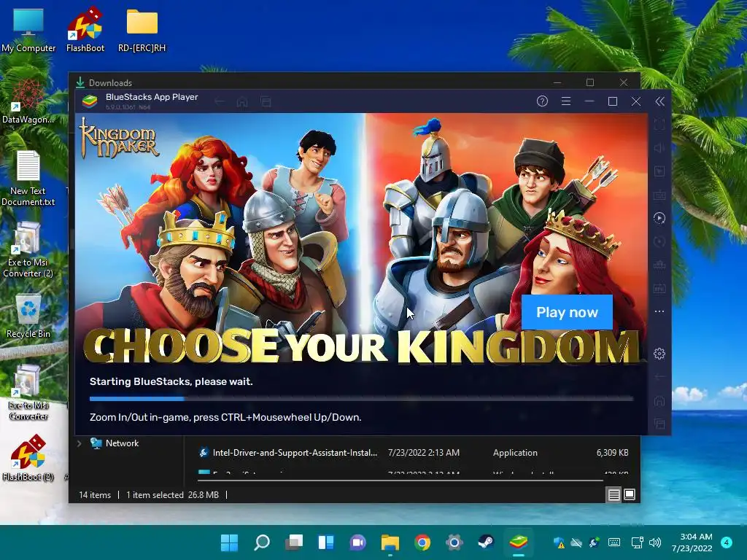Open taskbar Search
Screen dimensions: 747x560
pos(262,542)
